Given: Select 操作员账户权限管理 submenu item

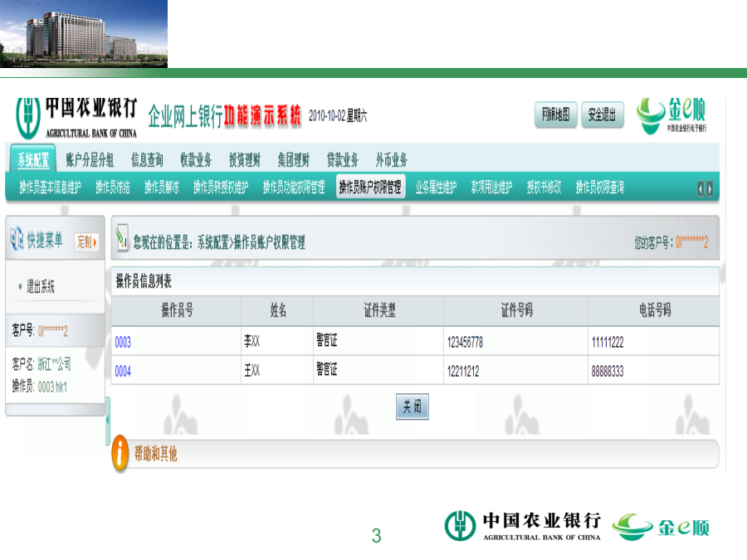Looking at the screenshot, I should pyautogui.click(x=371, y=187).
